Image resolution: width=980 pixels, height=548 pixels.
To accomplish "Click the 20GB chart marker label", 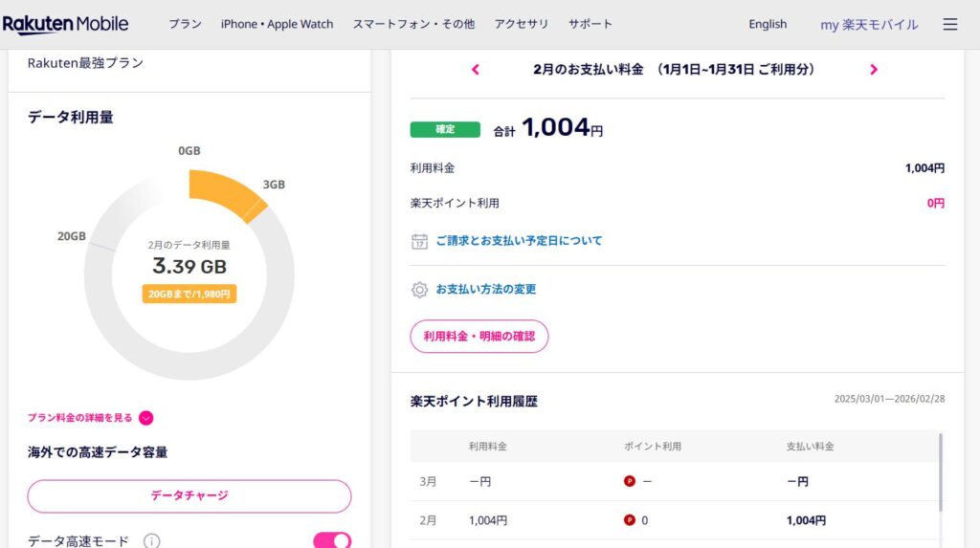I will point(72,236).
